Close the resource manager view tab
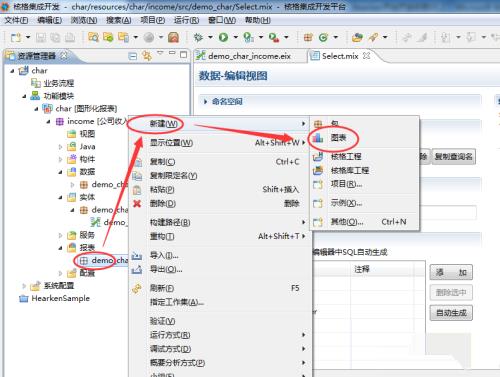This screenshot has height=377, width=500. click(x=63, y=55)
